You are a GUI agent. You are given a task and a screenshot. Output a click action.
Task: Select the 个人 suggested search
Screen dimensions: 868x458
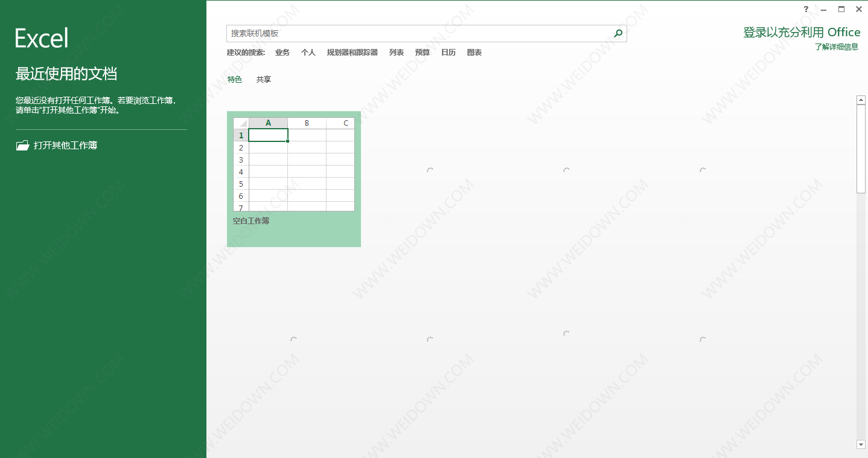click(x=308, y=53)
